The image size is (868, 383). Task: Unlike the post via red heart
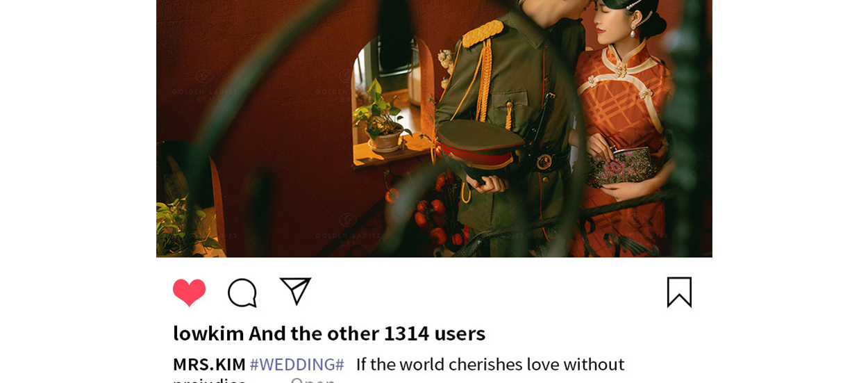(x=189, y=292)
